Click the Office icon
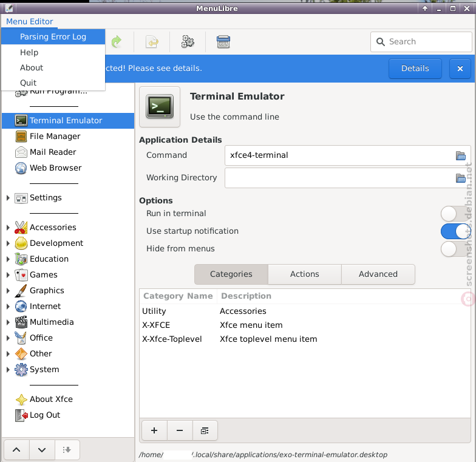Screen dimensions: 476x462 click(21, 338)
